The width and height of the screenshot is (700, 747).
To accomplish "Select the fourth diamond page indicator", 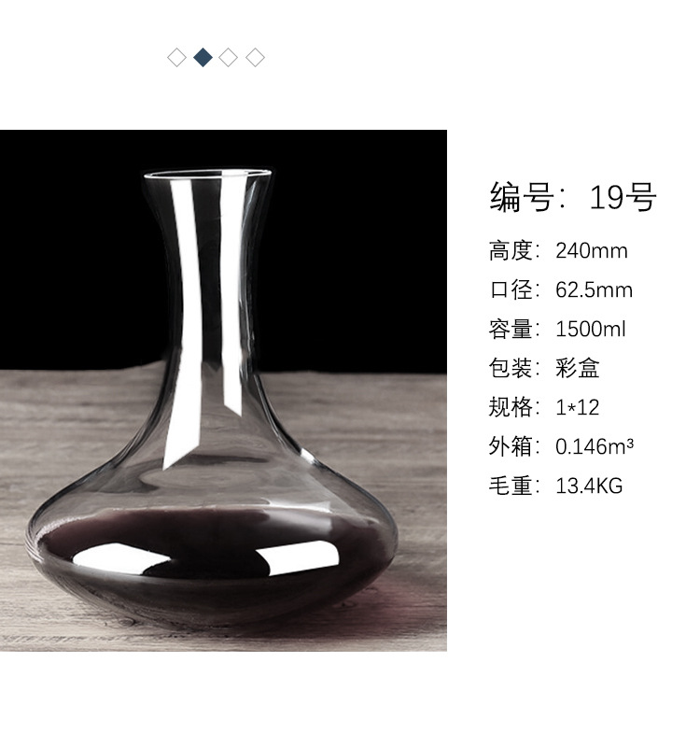I will click(255, 58).
